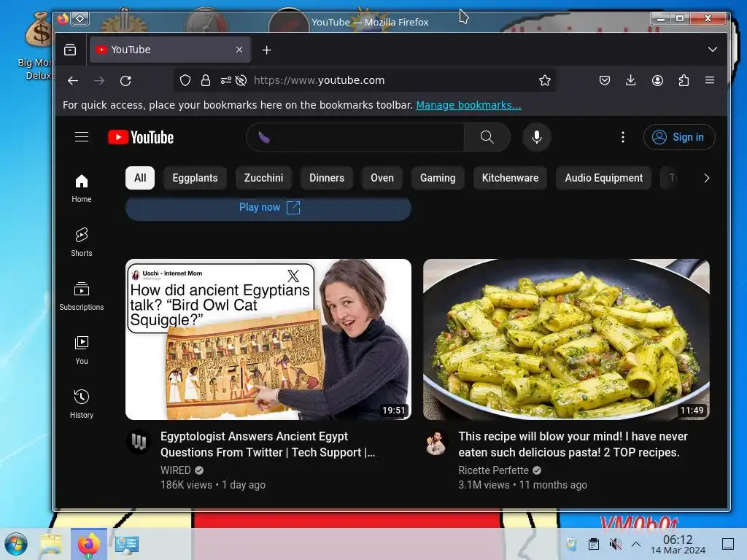Show more category chips with right chevron

point(706,178)
